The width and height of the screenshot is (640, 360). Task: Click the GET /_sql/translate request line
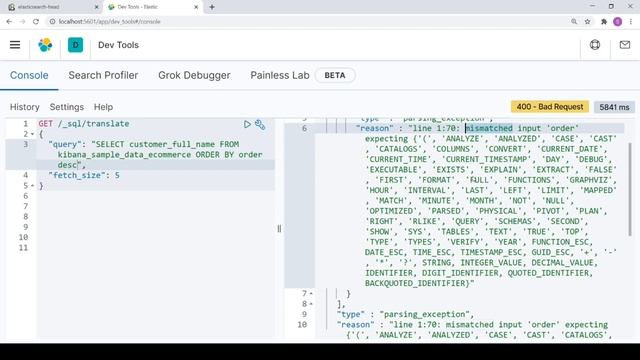[84, 124]
